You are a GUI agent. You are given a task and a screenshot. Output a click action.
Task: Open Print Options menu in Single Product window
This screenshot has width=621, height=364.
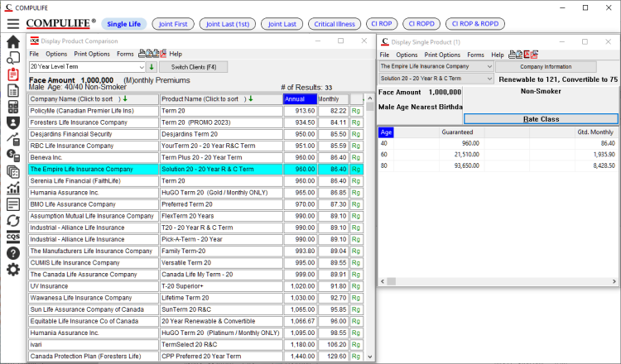coord(442,55)
